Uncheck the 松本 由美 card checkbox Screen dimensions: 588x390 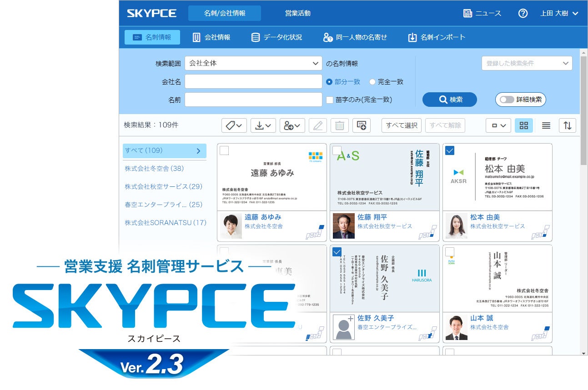[450, 150]
